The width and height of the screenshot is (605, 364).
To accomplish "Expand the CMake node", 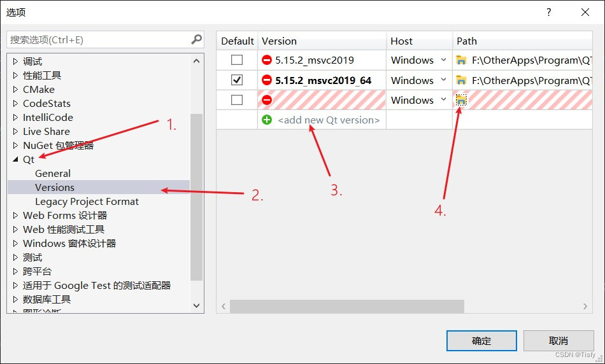I will click(x=15, y=90).
